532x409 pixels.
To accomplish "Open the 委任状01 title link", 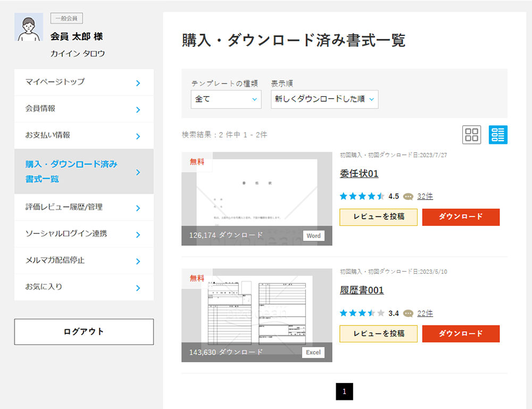I will pos(359,174).
